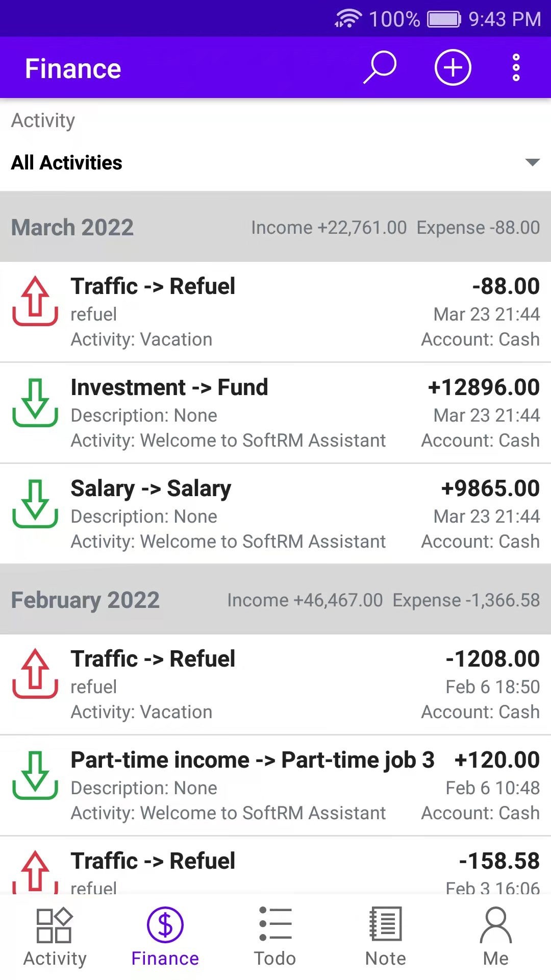Open the Me profile tab
The image size is (551, 980).
(x=495, y=936)
